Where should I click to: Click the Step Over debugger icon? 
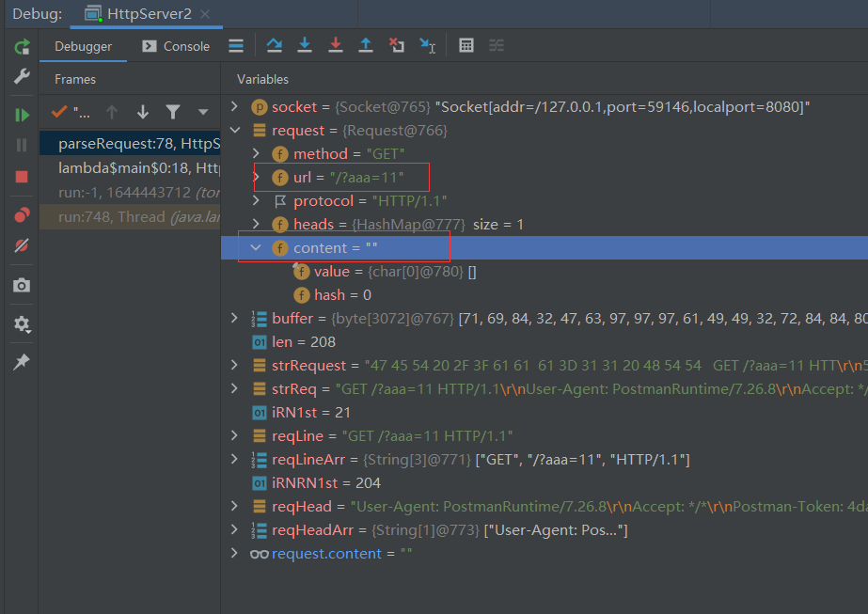pyautogui.click(x=274, y=45)
